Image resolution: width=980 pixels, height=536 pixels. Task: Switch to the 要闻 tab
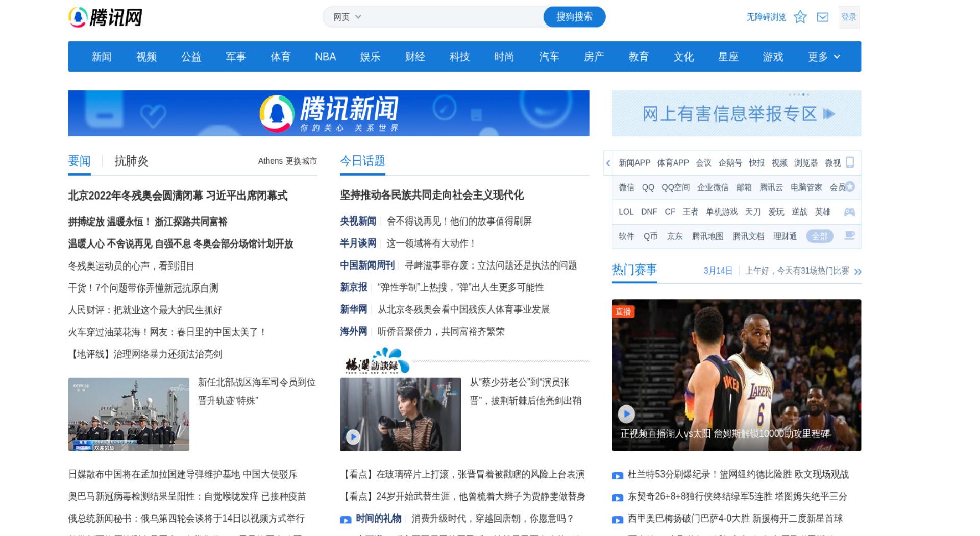coord(79,161)
